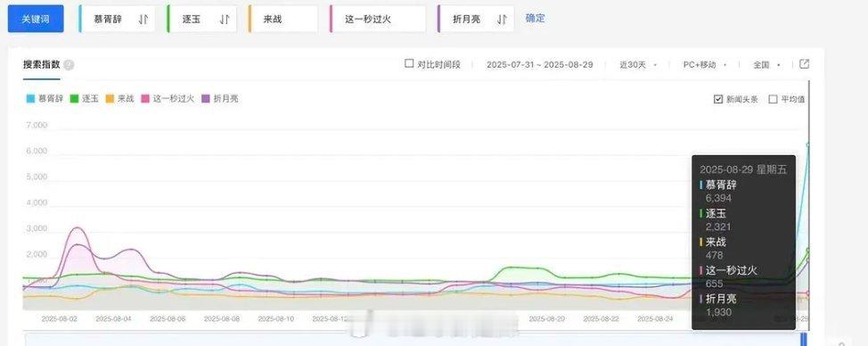The width and height of the screenshot is (868, 346).
Task: Click tooltip value 478 for 来战
Action: pos(714,255)
